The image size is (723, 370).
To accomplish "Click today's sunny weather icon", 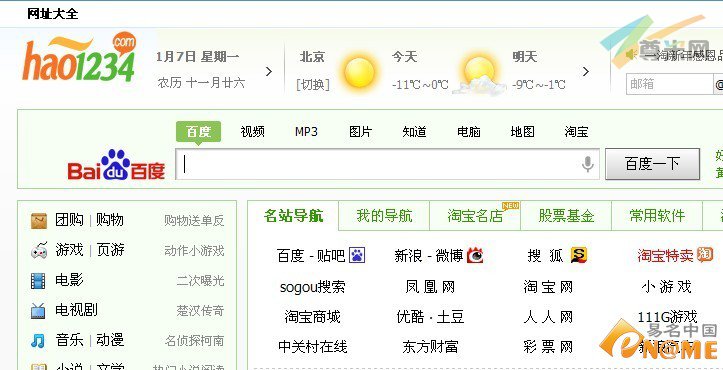I will click(x=359, y=72).
